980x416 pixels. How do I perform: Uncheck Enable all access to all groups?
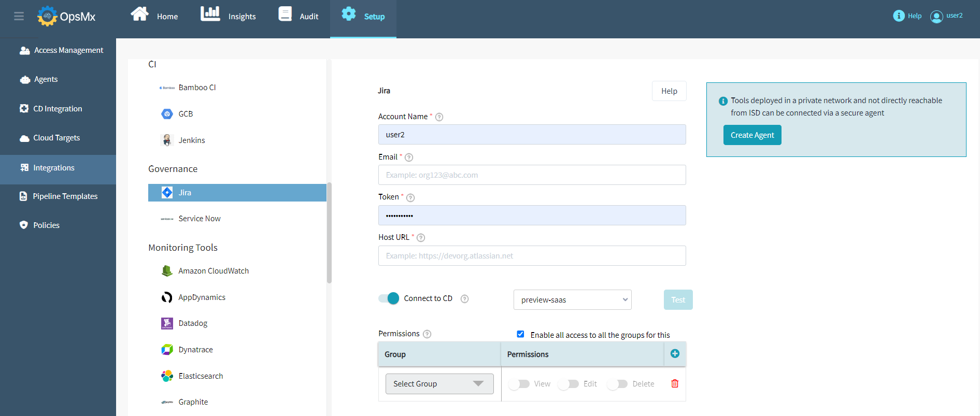coord(520,334)
